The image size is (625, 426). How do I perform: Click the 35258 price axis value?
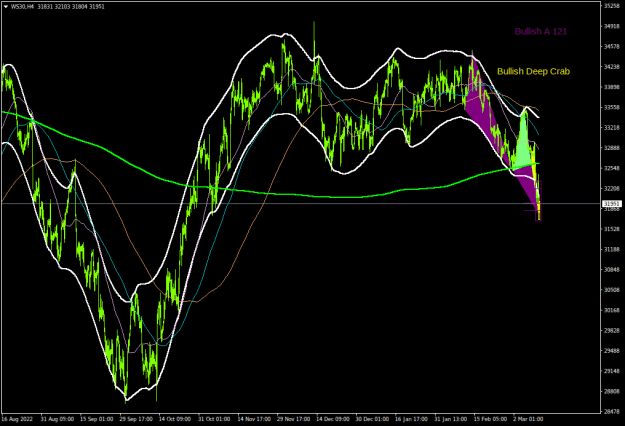coord(611,6)
